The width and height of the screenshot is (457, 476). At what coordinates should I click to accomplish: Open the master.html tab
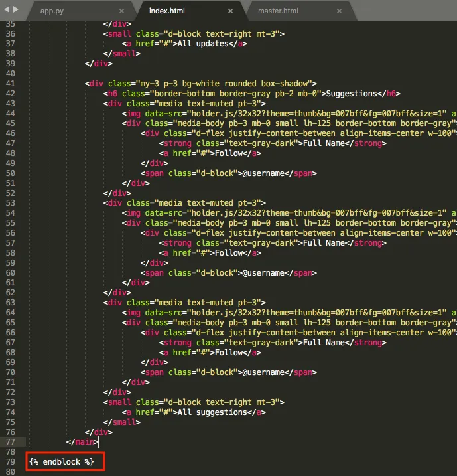(x=278, y=11)
